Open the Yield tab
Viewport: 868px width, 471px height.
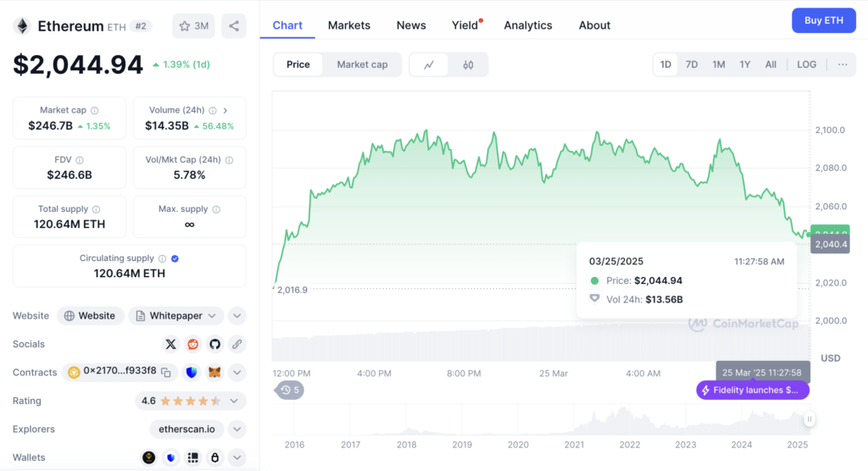pos(465,25)
